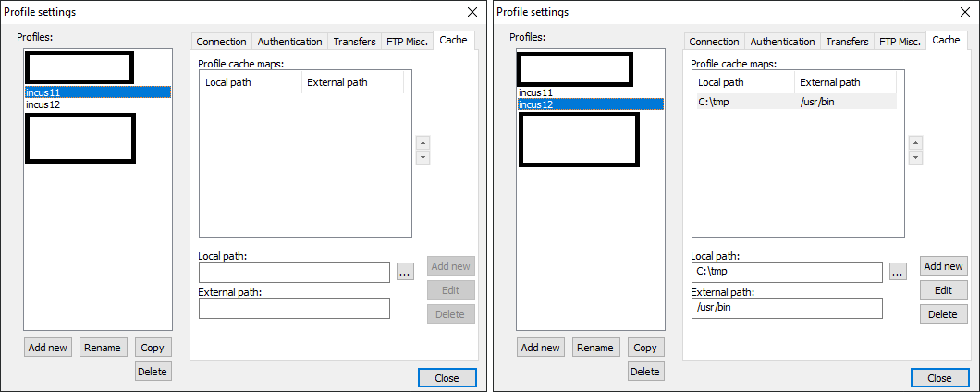Open FTP Misc. tab in right window

(900, 42)
